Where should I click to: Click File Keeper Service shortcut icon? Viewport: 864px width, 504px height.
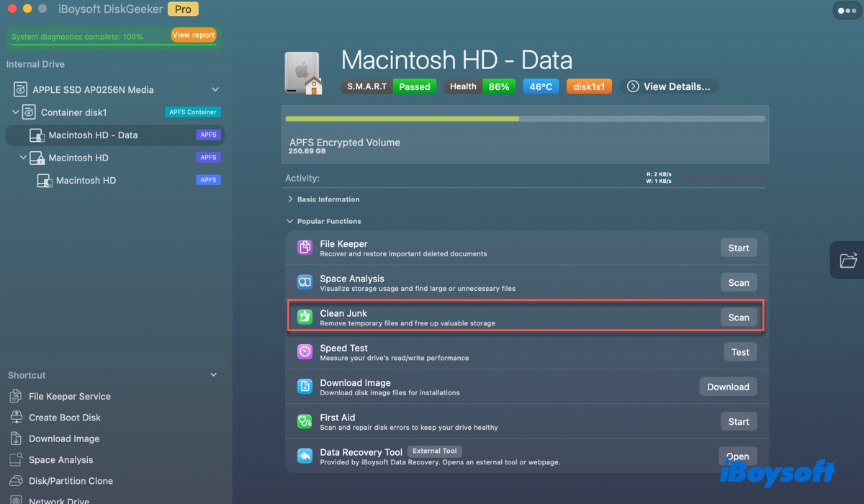(x=16, y=396)
